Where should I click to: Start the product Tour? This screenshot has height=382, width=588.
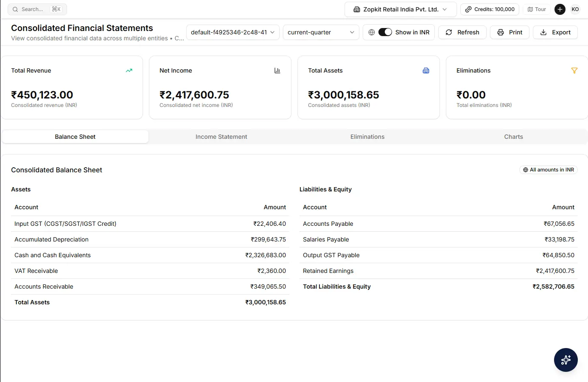[537, 9]
